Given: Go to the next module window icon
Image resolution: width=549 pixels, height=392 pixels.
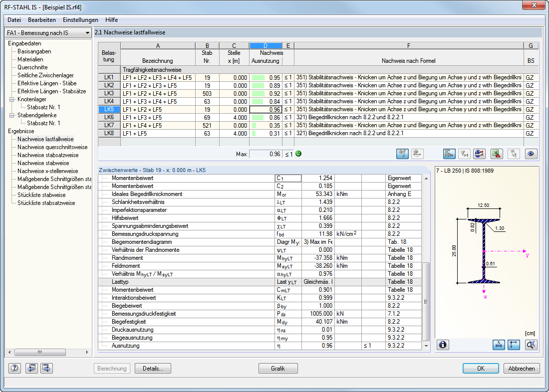Looking at the screenshot, I should (46, 368).
